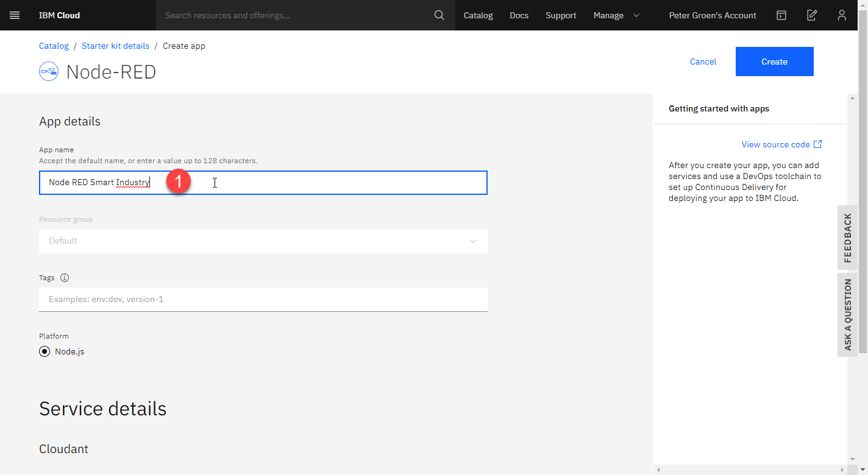The image size is (868, 475).
Task: Click the Tags info icon
Action: click(65, 278)
